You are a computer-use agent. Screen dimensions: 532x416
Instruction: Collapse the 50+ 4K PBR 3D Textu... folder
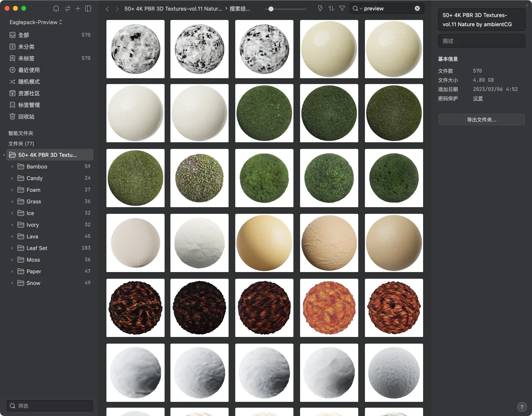click(x=4, y=155)
